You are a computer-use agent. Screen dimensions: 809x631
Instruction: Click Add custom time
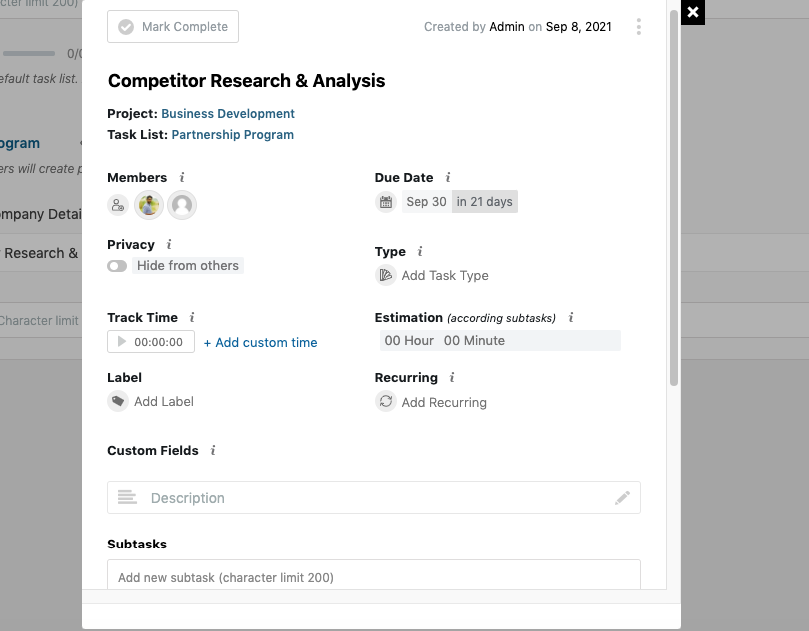pyautogui.click(x=260, y=341)
